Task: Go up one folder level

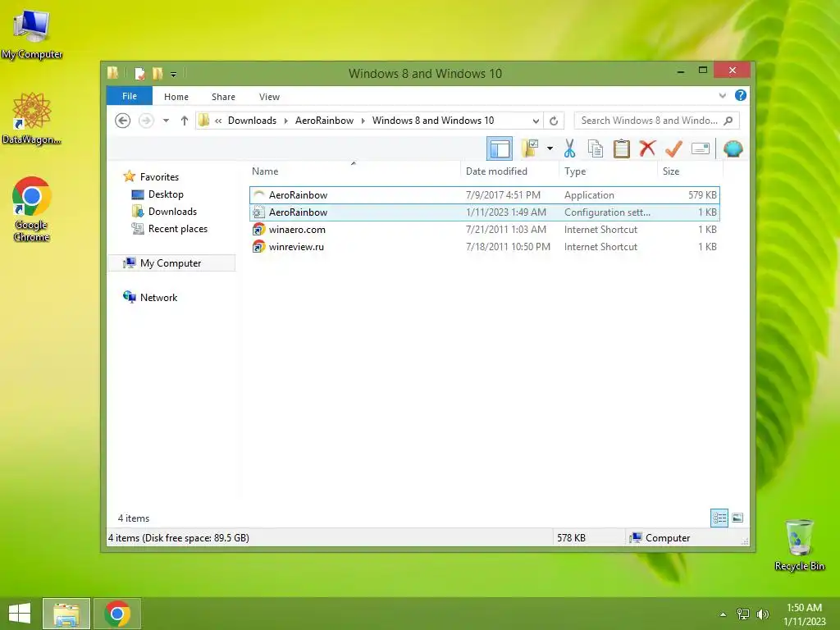Action: 185,121
